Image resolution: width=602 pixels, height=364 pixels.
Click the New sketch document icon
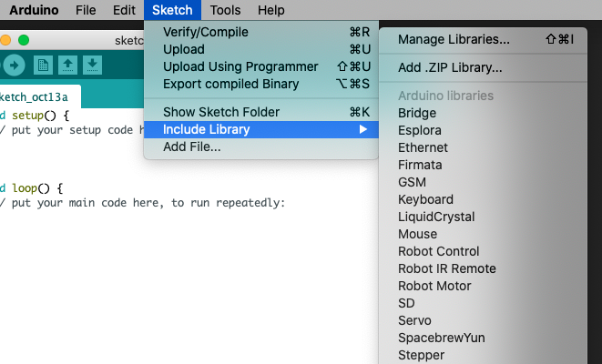click(43, 66)
